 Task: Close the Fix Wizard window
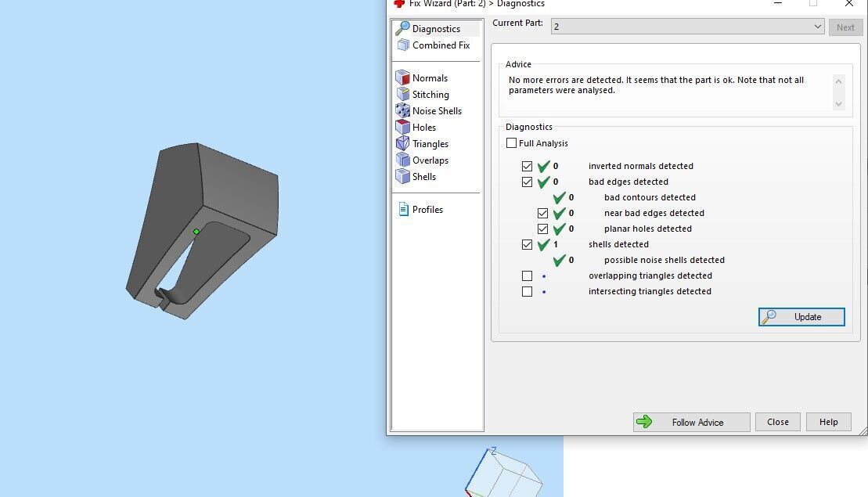tap(848, 3)
